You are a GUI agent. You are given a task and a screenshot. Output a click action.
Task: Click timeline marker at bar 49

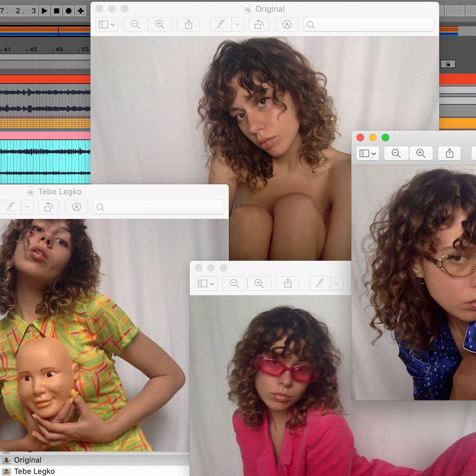(59, 50)
